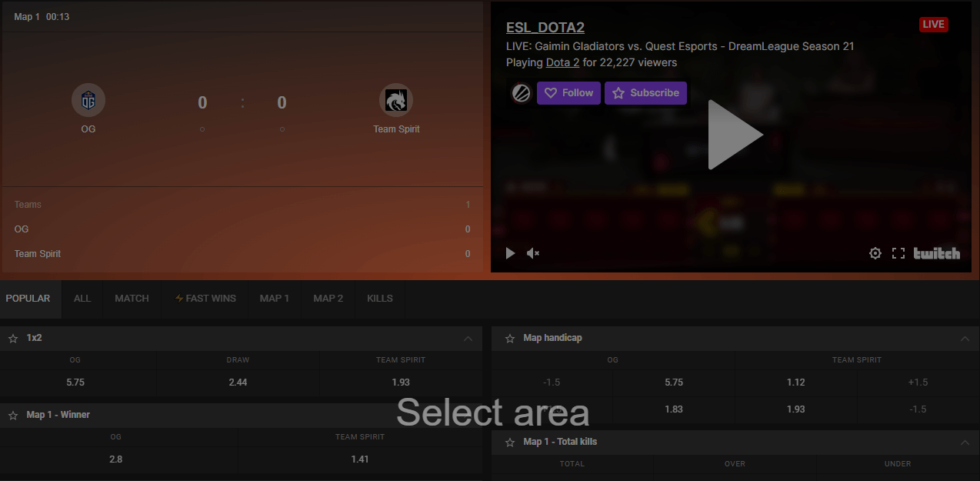Unmute the Twitch stream audio
Screen dimensions: 980x481
point(533,253)
